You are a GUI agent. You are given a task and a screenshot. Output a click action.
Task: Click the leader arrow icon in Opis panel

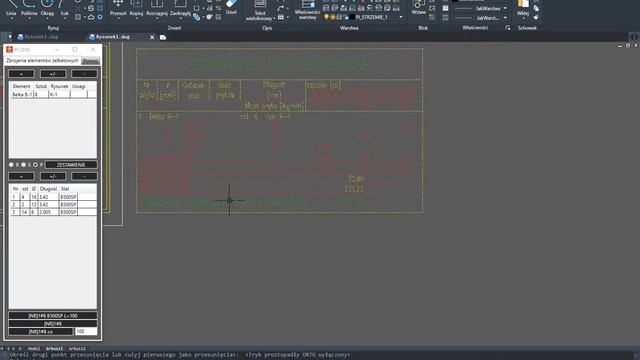(281, 8)
